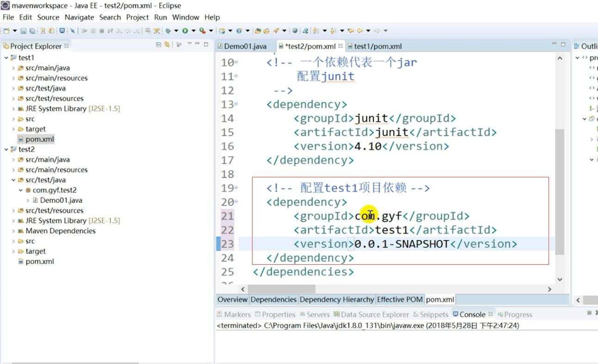Click editor horizontal scroll right arrow
The image size is (598, 364).
coord(549,289)
